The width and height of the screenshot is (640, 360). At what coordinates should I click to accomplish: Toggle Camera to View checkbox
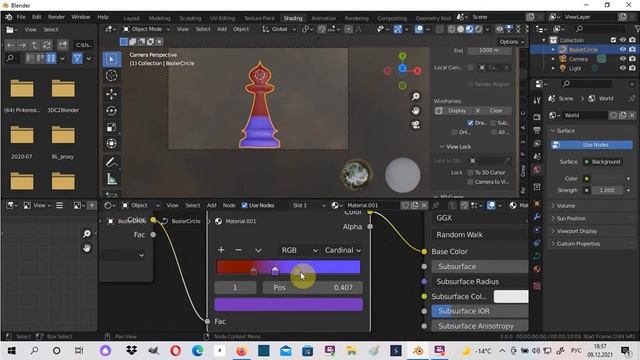click(471, 182)
